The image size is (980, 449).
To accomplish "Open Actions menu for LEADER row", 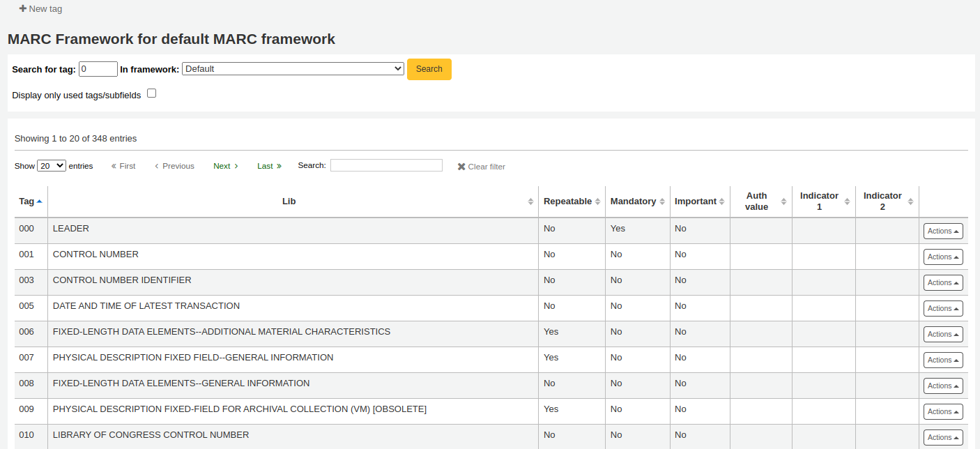I will tap(943, 231).
